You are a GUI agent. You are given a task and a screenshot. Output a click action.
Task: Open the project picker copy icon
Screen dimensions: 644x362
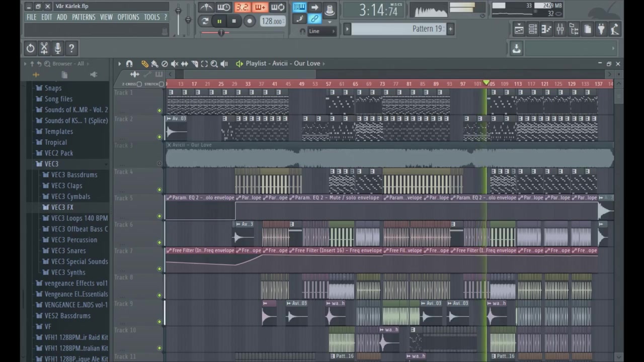pyautogui.click(x=587, y=30)
